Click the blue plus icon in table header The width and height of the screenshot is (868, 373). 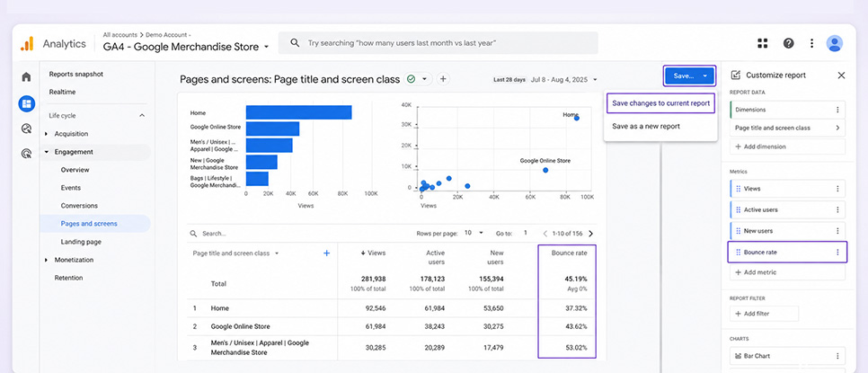pos(326,253)
